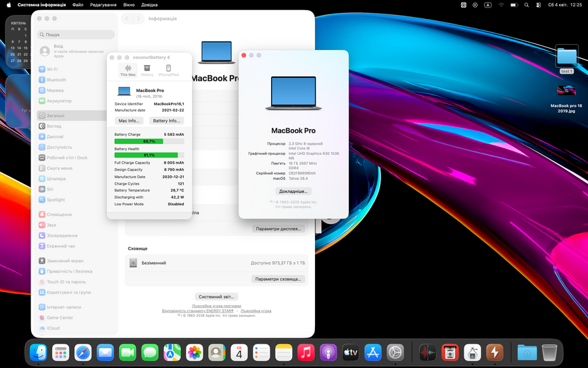Select Доступність in the Settings sidebar
Screen dimensions: 588x368
click(x=72, y=147)
